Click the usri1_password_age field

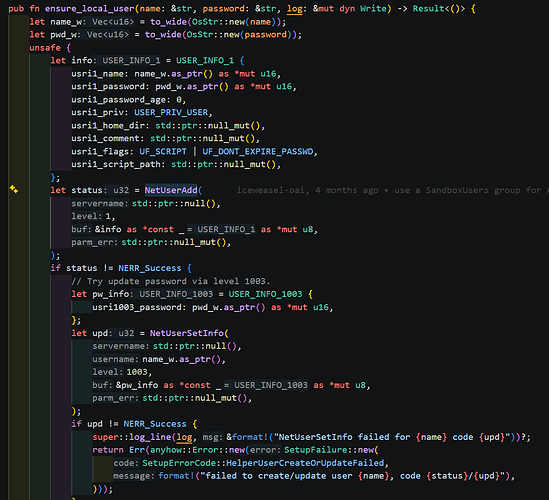(118, 100)
